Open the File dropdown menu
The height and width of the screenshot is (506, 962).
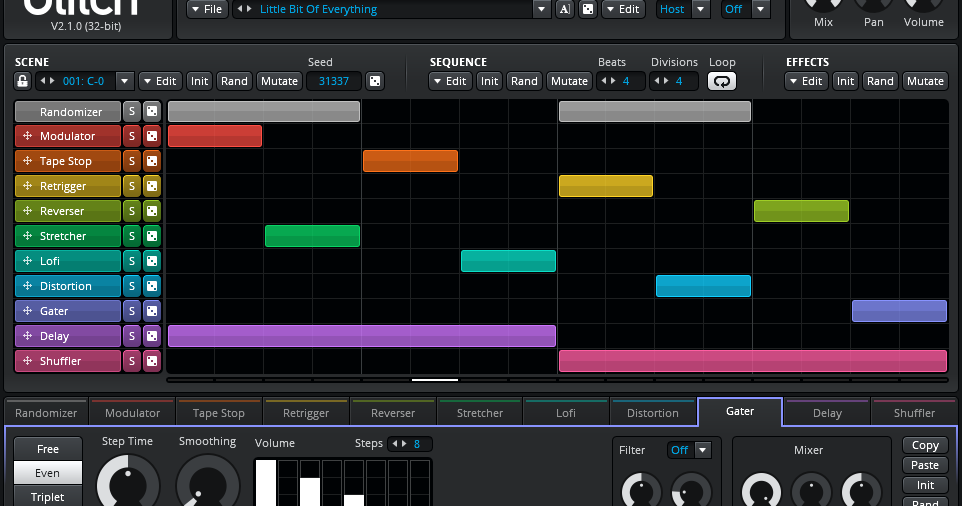tap(207, 9)
